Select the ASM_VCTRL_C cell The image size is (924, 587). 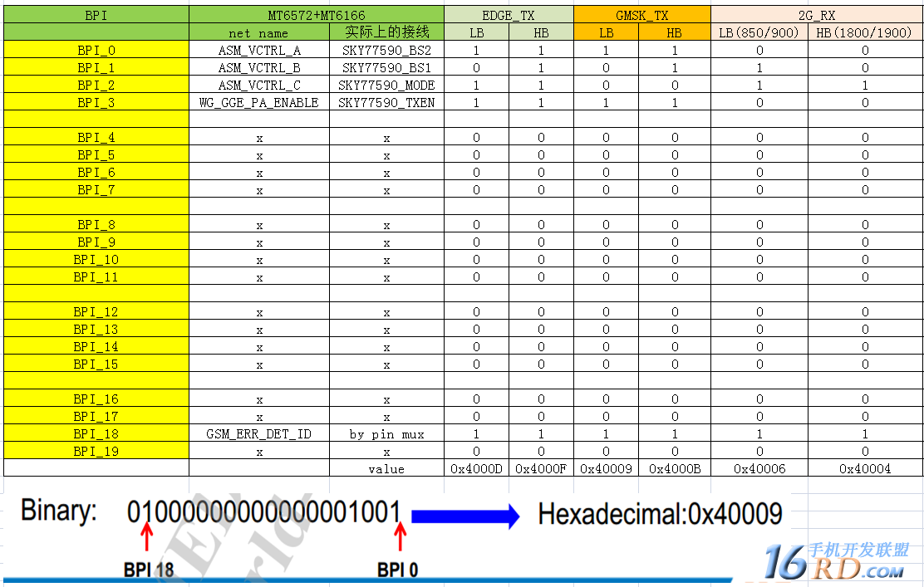[x=259, y=85]
